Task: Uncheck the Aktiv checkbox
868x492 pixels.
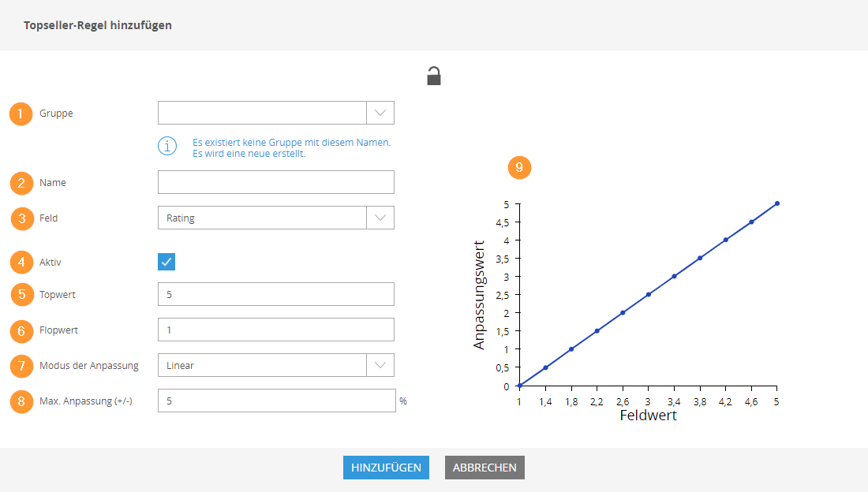Action: click(x=166, y=262)
